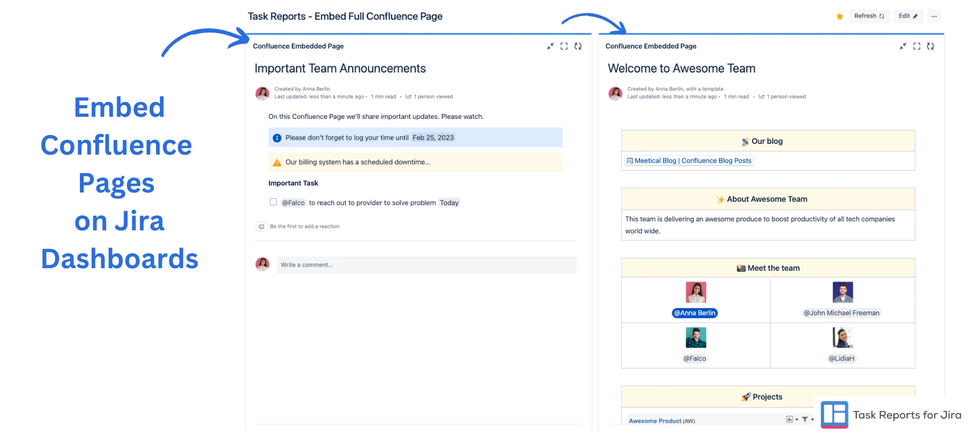Click Anna Berlin's profile photo
980x442 pixels.
coord(696,292)
